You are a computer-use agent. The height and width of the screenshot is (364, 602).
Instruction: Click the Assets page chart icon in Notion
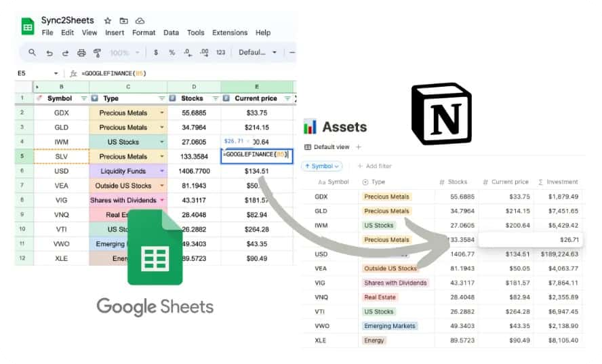click(310, 127)
